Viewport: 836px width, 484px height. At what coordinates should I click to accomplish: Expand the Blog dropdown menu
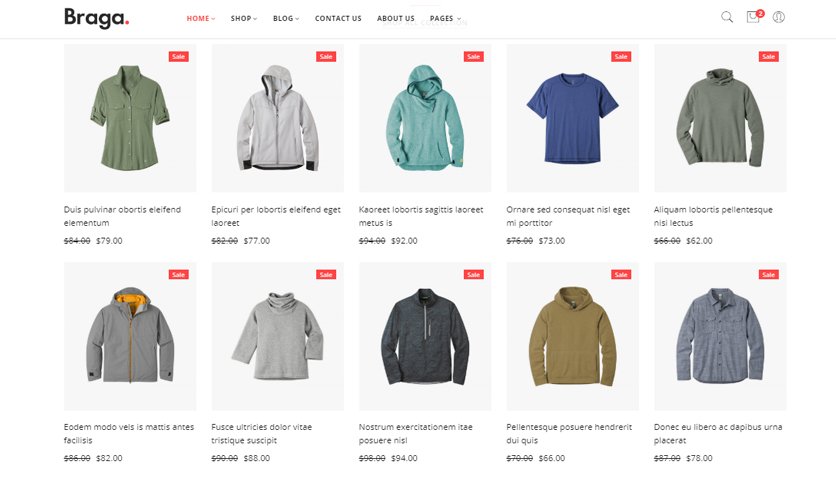pos(286,18)
